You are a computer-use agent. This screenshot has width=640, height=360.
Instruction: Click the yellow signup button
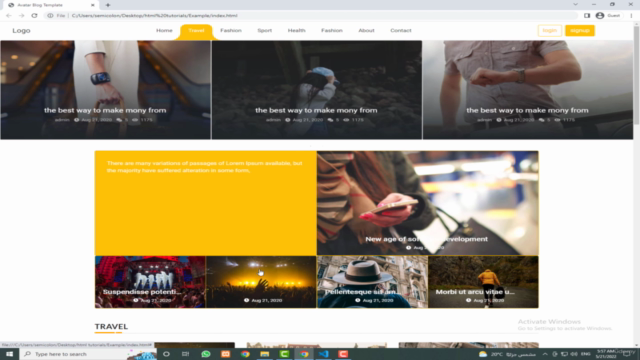coord(580,31)
